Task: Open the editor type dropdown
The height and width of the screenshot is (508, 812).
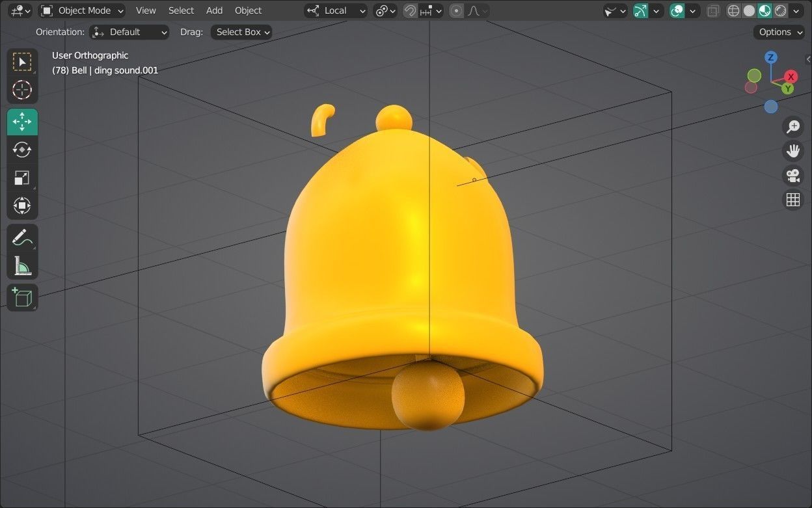Action: point(21,10)
